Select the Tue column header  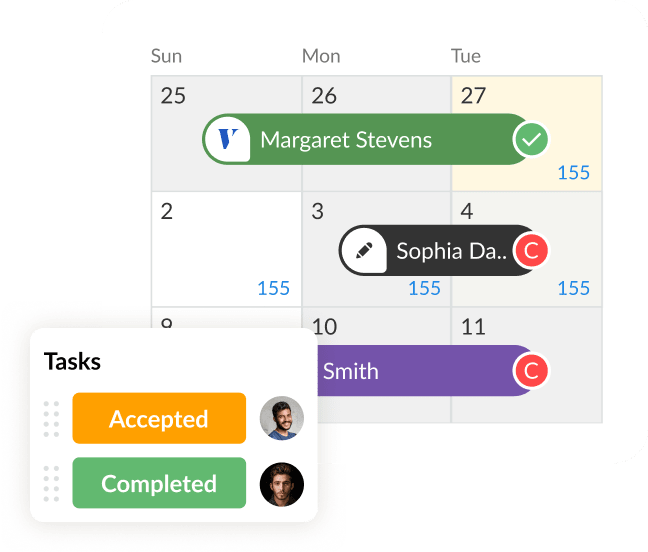tap(466, 56)
